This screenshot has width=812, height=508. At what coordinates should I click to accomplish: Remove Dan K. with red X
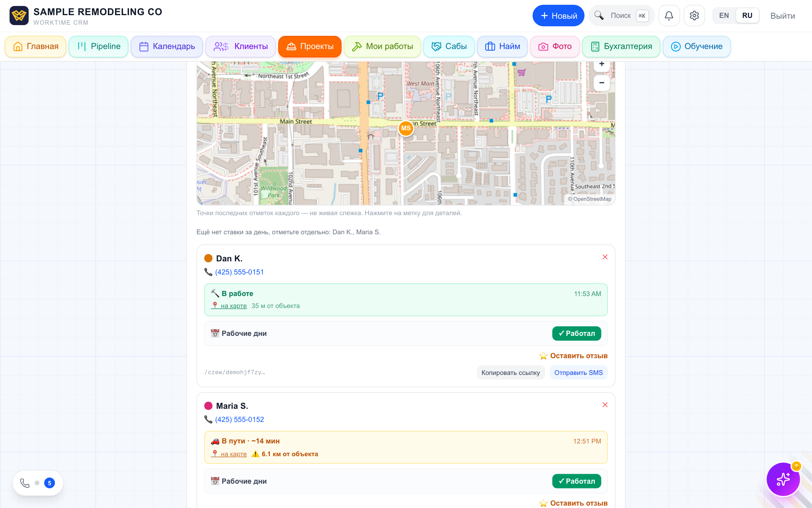pyautogui.click(x=605, y=257)
